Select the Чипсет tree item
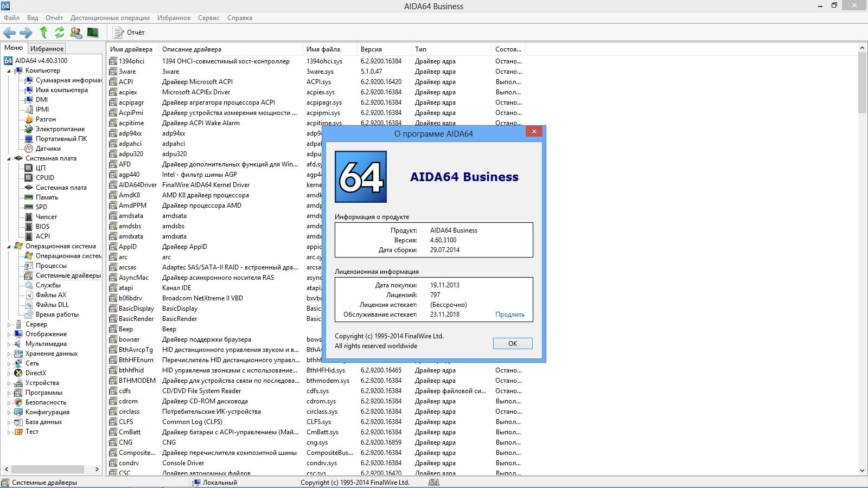Viewport: 868px width, 488px height. [46, 217]
